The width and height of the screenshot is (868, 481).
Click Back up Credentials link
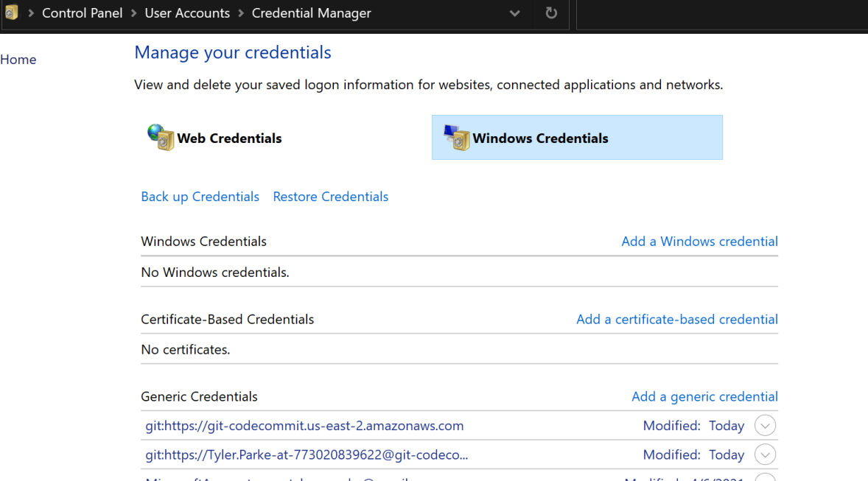[200, 197]
